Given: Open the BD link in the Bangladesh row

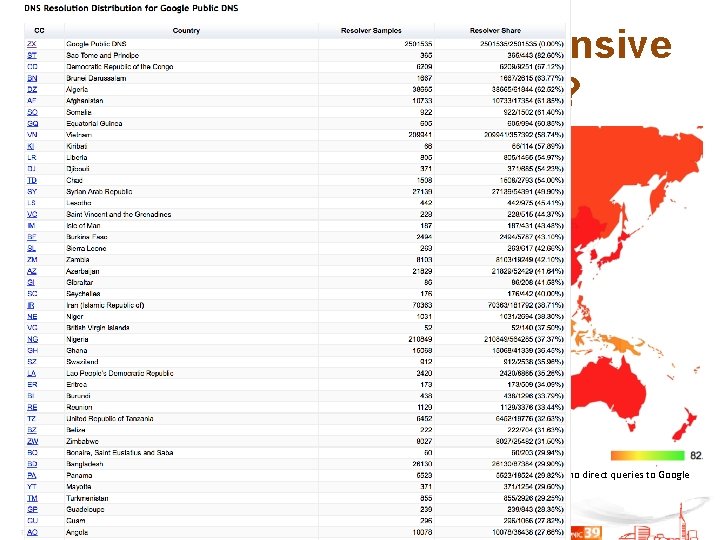Looking at the screenshot, I should (32, 464).
